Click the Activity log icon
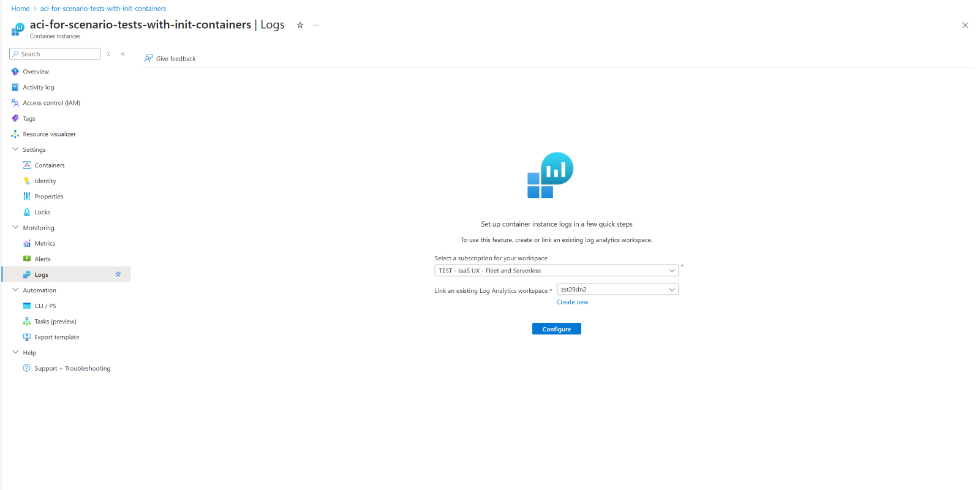980x490 pixels. click(15, 87)
